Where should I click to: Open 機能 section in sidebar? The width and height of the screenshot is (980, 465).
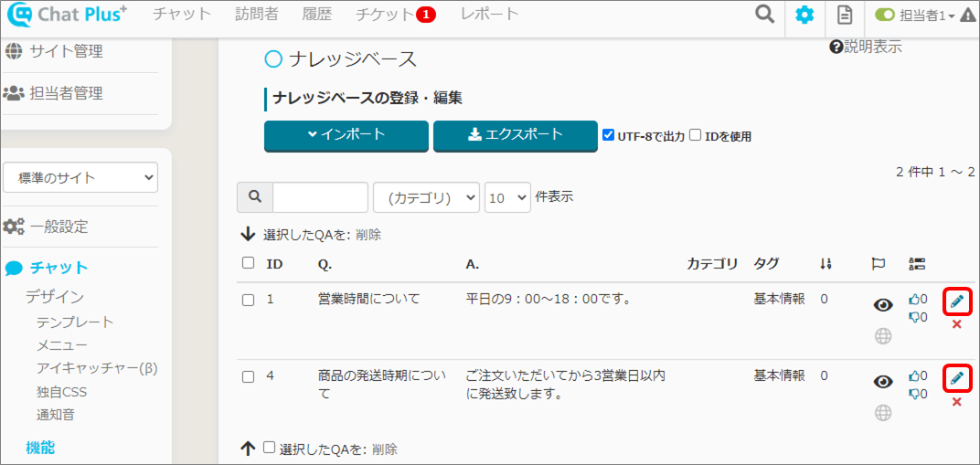40,447
